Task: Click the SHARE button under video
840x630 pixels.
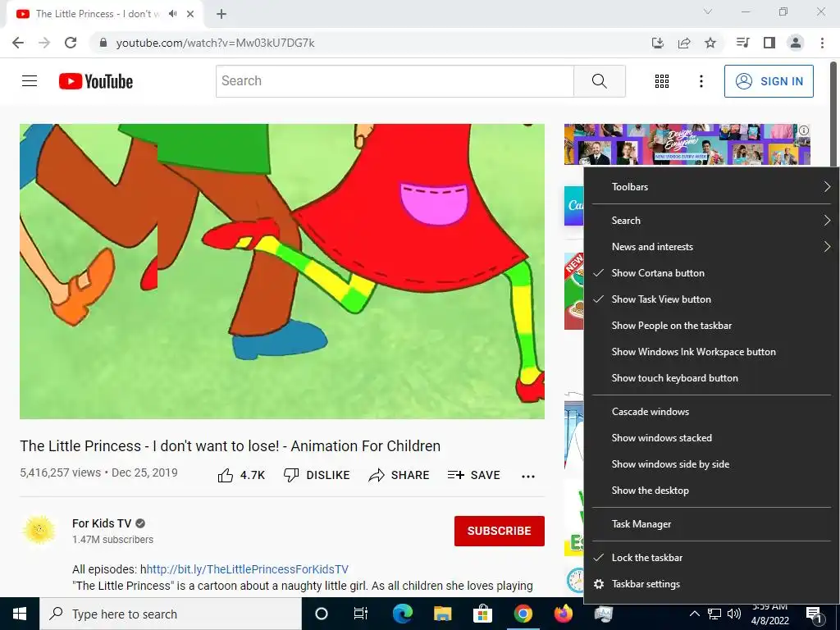Action: (x=399, y=475)
